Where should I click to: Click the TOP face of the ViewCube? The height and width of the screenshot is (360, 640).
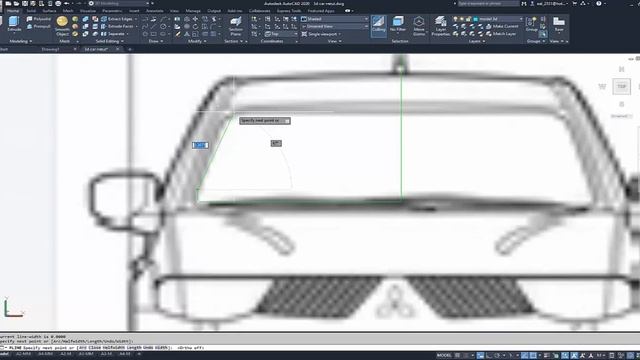click(621, 86)
